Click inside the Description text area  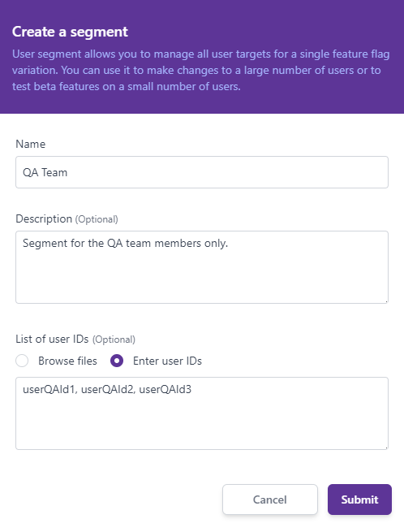coord(202,267)
